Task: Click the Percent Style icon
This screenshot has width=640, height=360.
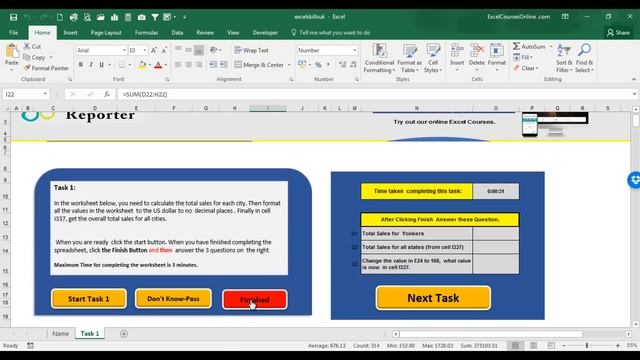Action: click(318, 64)
